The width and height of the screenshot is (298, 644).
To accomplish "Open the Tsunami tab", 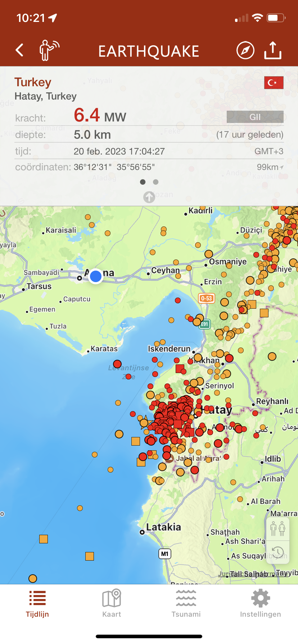I will (186, 604).
